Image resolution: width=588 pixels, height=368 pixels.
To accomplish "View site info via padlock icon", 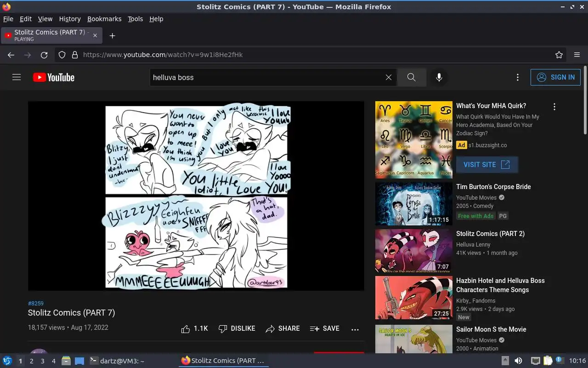I will point(75,55).
